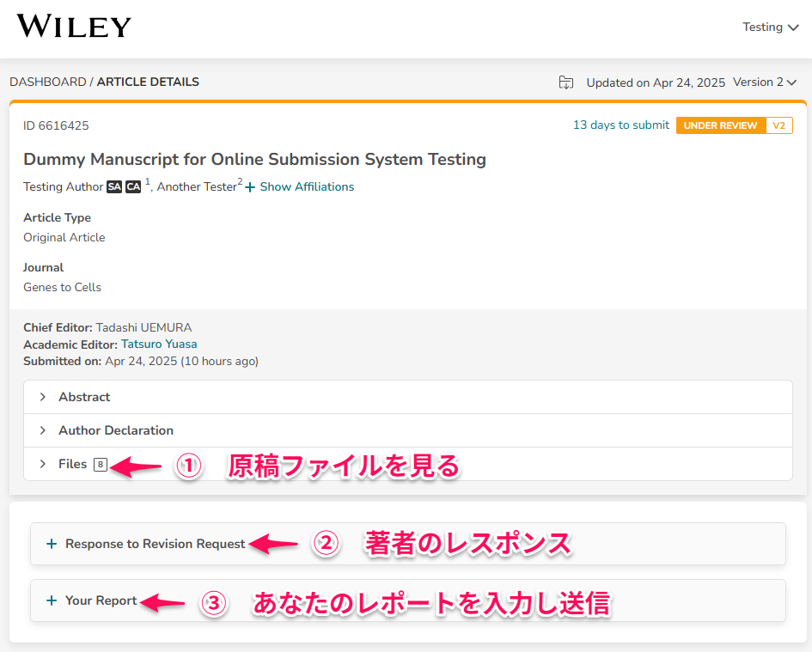Click the Files count badge 8
Image resolution: width=812 pixels, height=652 pixels.
100,465
